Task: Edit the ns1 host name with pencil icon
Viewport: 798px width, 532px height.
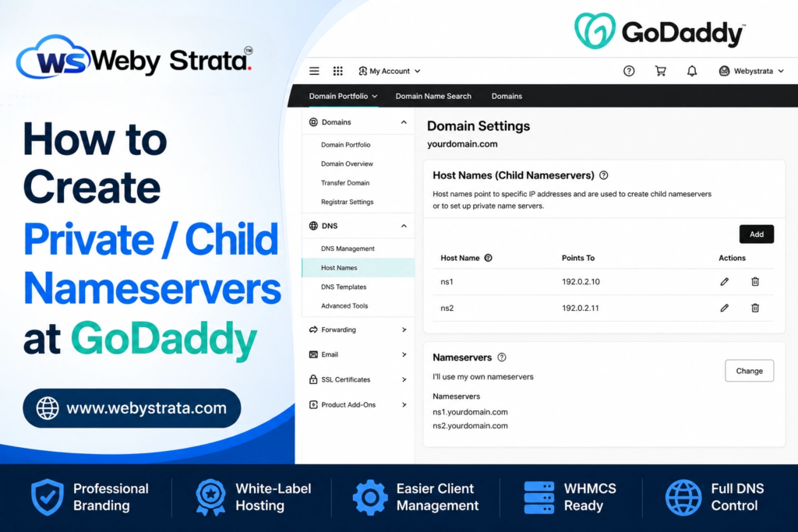Action: [x=724, y=282]
